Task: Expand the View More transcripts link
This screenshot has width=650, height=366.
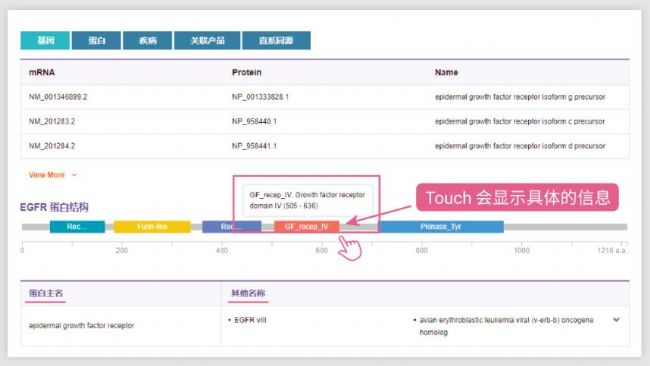Action: coord(47,175)
